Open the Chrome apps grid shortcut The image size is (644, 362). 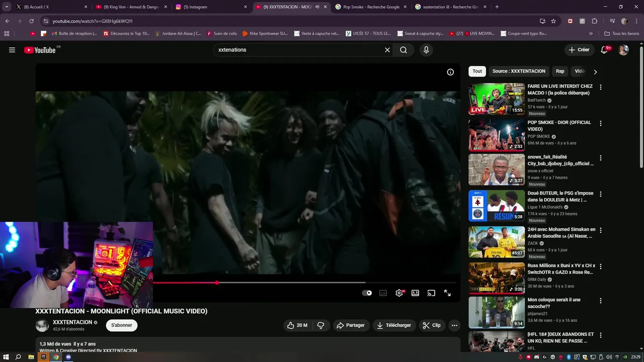pos(7,34)
